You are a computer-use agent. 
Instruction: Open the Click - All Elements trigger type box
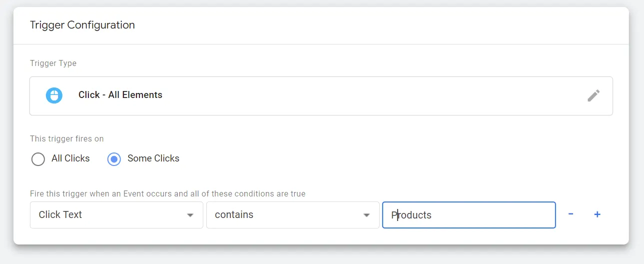point(321,95)
